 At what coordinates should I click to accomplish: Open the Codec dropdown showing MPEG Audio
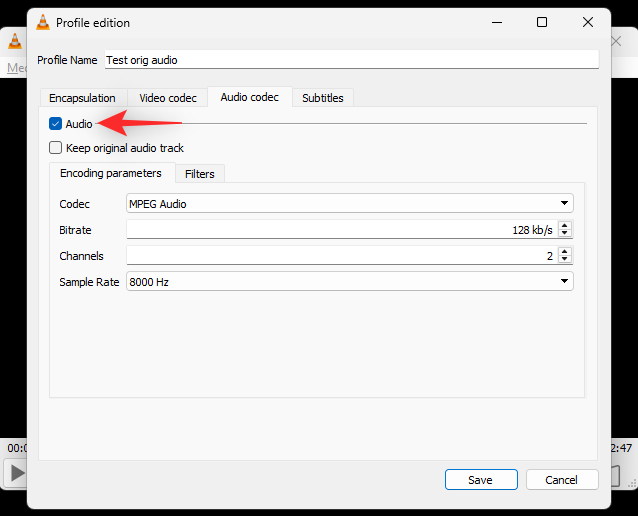tap(350, 203)
